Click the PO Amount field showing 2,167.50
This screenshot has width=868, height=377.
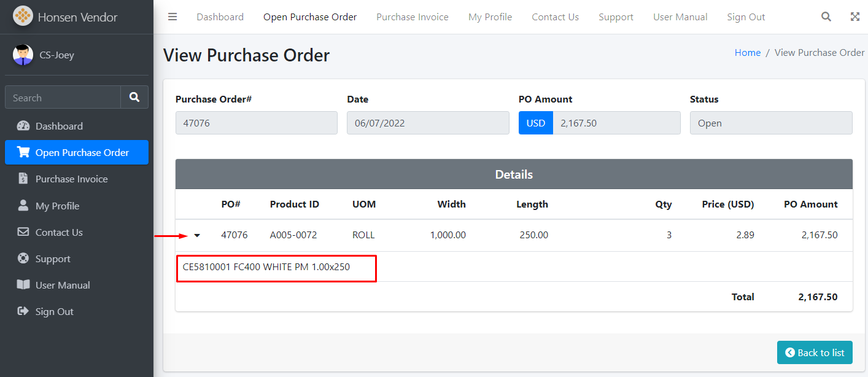click(x=616, y=123)
